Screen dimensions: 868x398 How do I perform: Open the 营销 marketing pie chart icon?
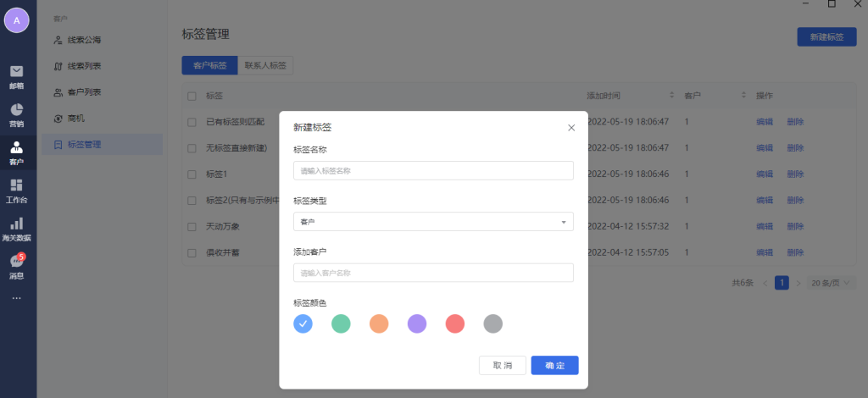point(17,110)
